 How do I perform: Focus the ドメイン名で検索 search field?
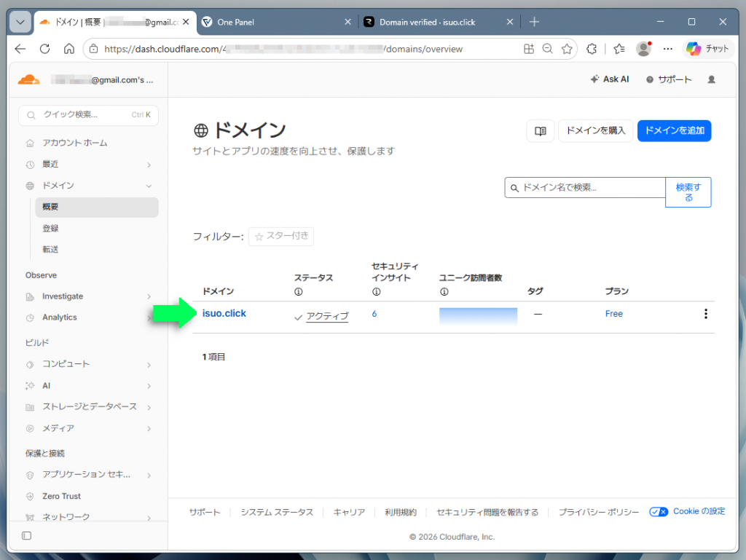pos(585,187)
